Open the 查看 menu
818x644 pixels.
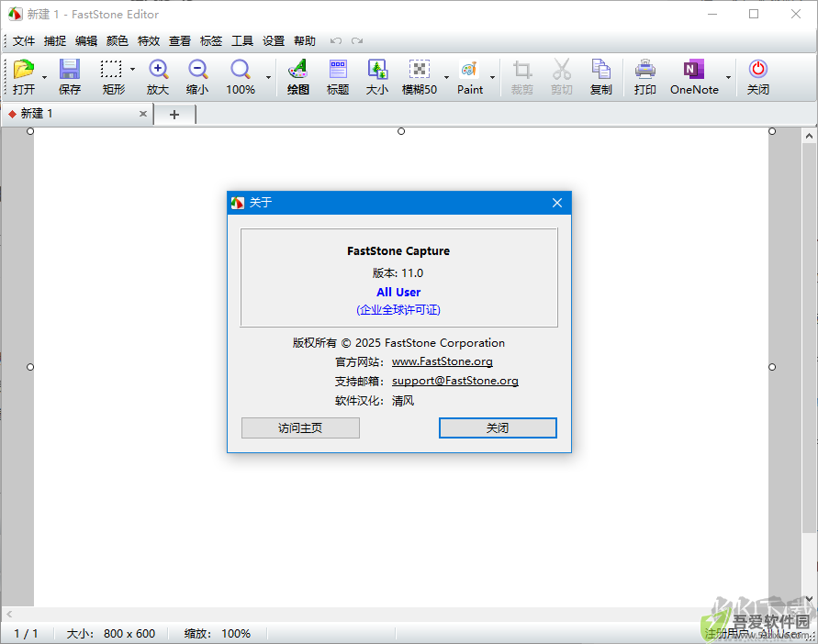pyautogui.click(x=180, y=40)
